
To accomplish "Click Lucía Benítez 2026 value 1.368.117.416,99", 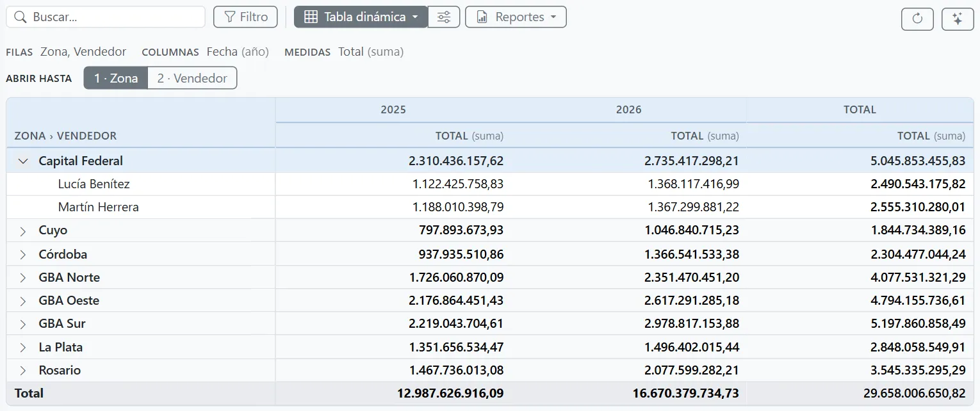I will click(694, 184).
